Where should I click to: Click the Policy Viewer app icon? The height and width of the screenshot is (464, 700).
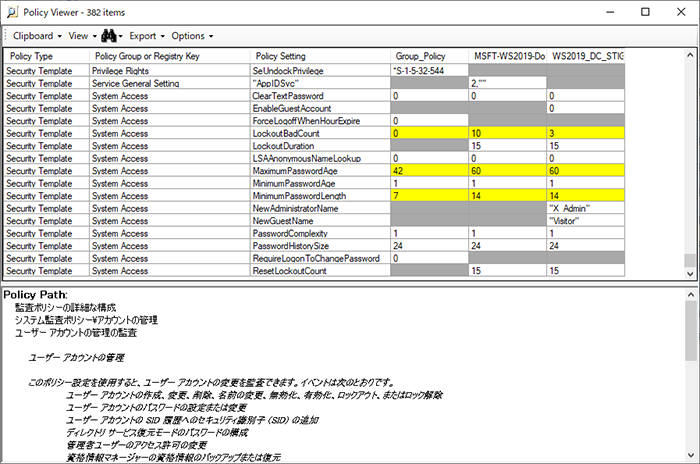[x=13, y=11]
